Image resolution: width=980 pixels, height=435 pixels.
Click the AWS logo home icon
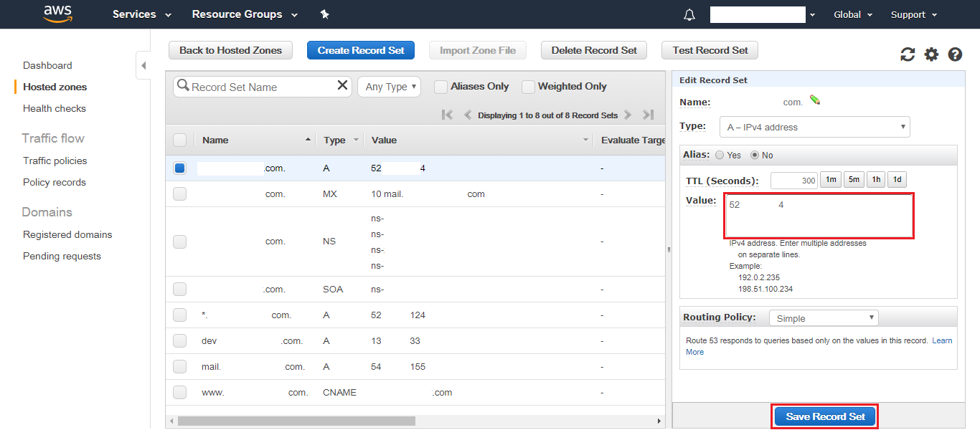pos(58,14)
